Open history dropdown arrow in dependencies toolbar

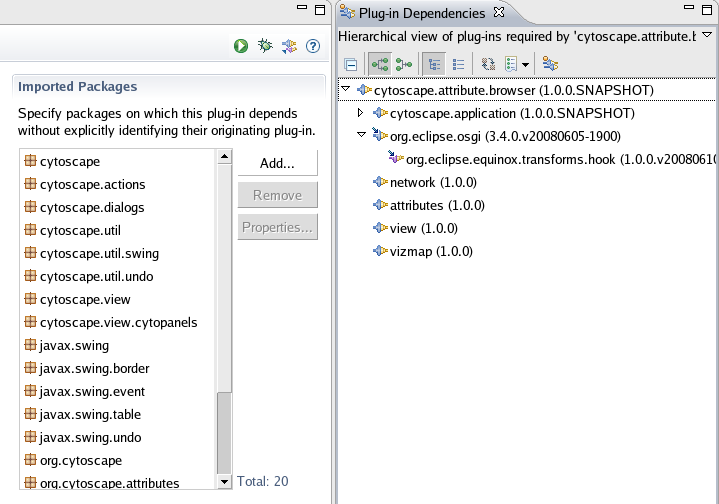coord(525,65)
